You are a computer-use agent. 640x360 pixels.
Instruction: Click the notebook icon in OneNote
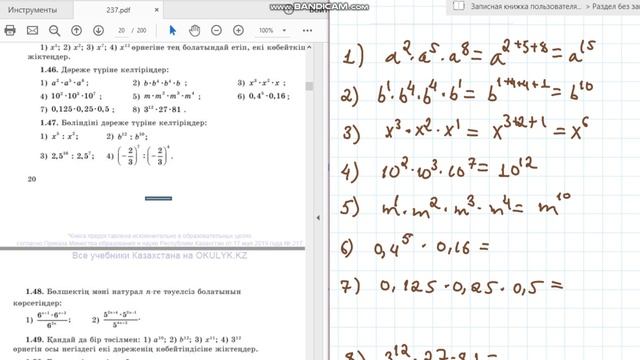click(x=459, y=6)
